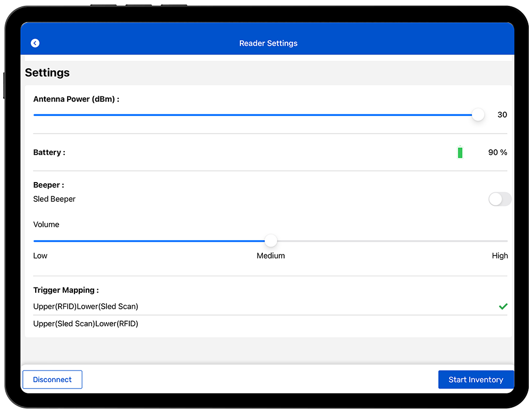Click the Antenna Power slider handle
This screenshot has height=412, width=532.
click(x=478, y=114)
